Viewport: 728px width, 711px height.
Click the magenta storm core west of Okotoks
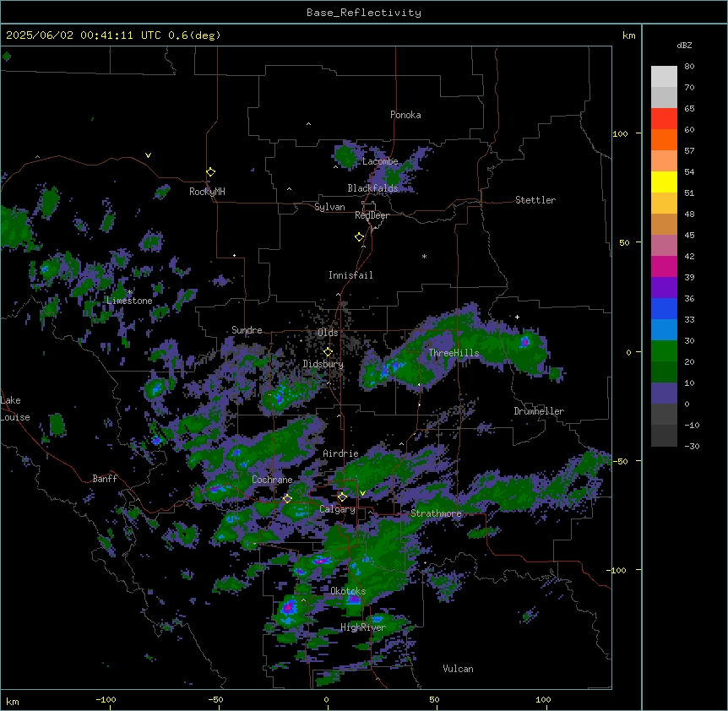[289, 606]
